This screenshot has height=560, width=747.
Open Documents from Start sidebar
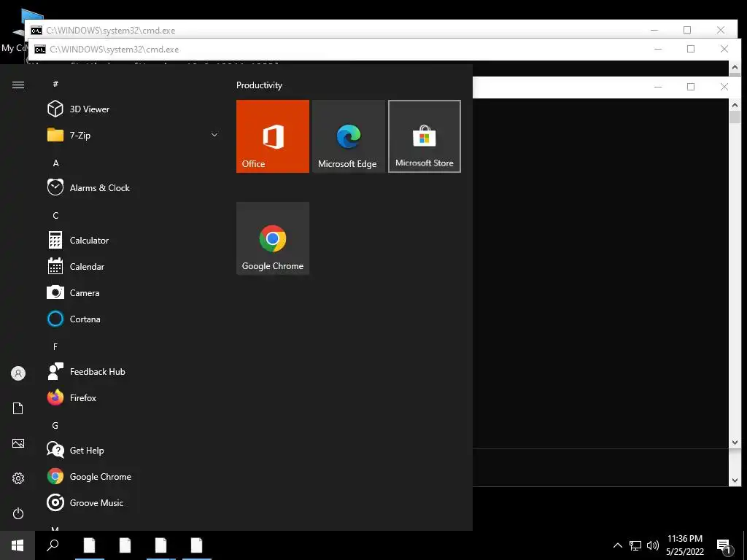18,408
